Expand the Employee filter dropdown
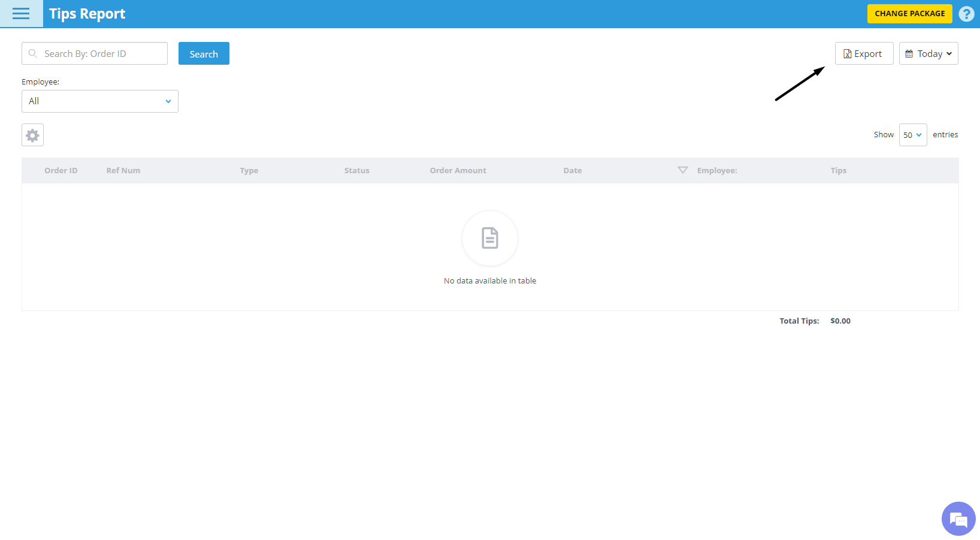Screen dimensions: 980x540 [100, 101]
